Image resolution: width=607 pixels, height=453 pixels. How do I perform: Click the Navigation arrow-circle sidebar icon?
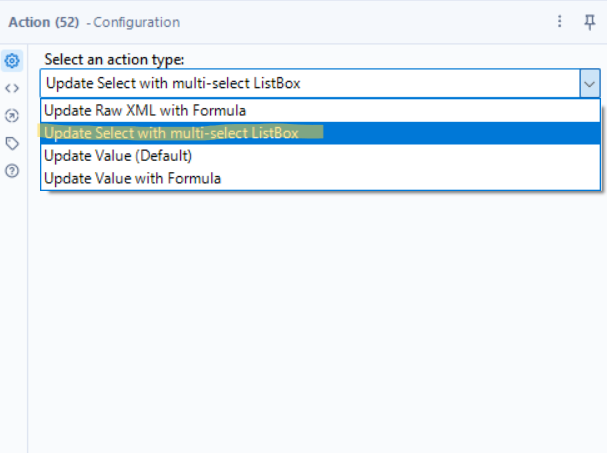pos(13,116)
